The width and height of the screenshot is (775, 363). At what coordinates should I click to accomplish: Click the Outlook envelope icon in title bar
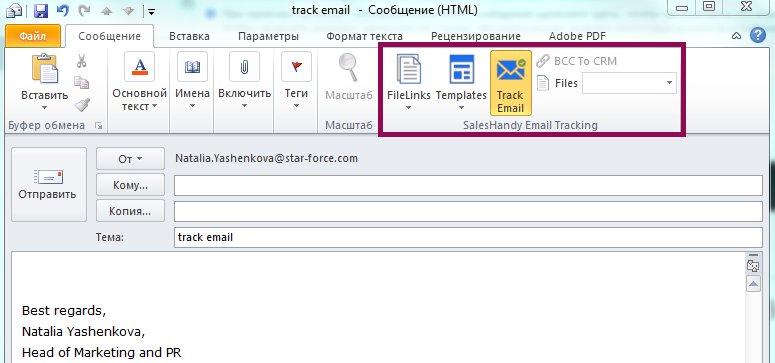14,10
